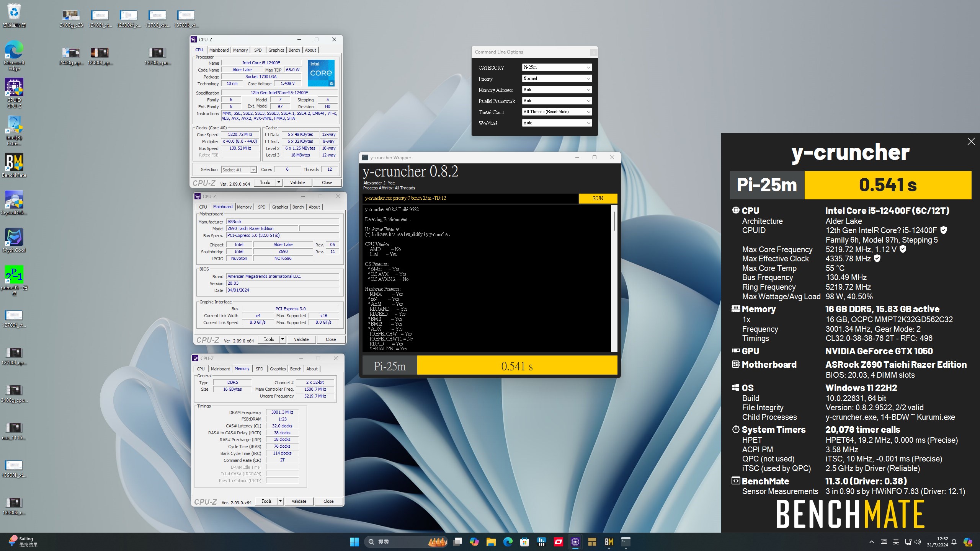Open the Recycle Bin desktop icon
Image resolution: width=980 pixels, height=551 pixels.
click(x=14, y=15)
